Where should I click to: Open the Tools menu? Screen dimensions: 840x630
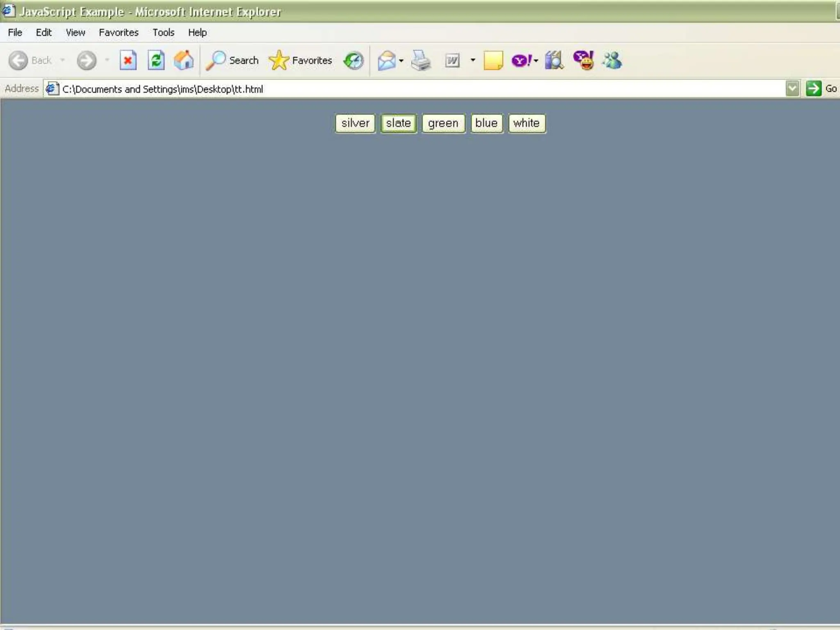click(163, 32)
